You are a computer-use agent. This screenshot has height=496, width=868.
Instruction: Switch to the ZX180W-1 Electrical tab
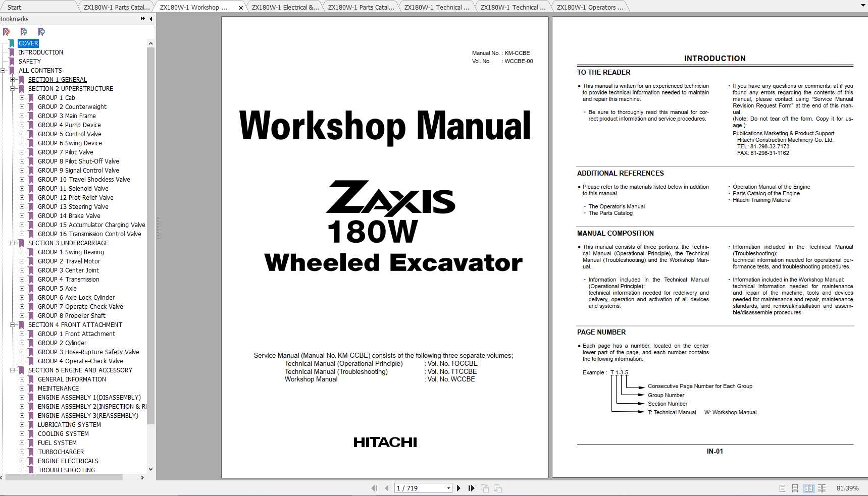284,7
